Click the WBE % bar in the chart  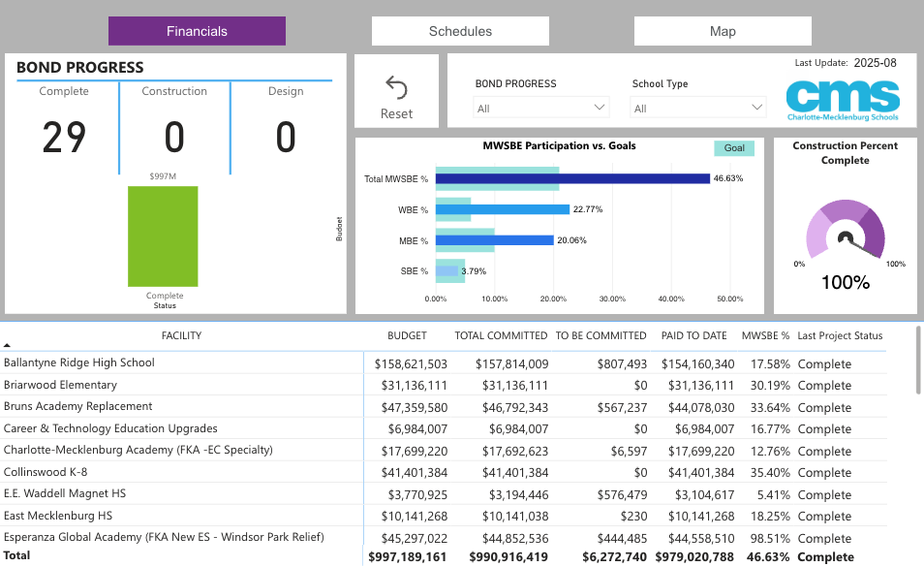coord(503,209)
